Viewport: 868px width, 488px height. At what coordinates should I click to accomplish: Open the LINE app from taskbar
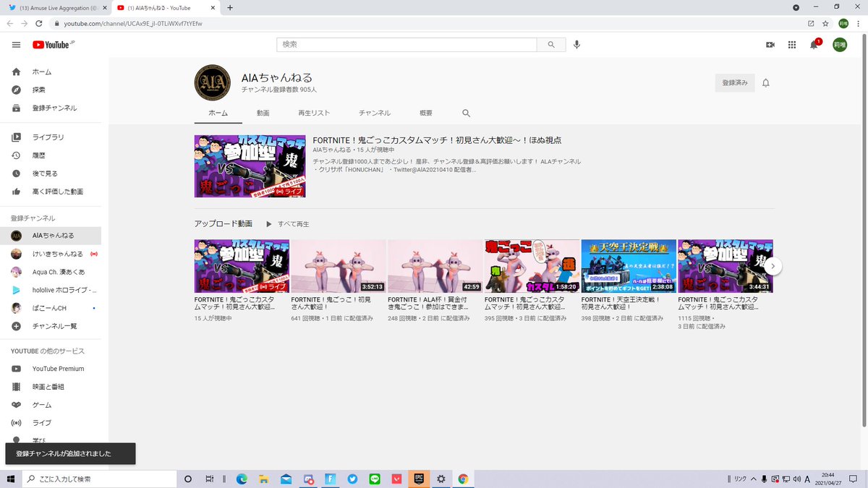374,479
